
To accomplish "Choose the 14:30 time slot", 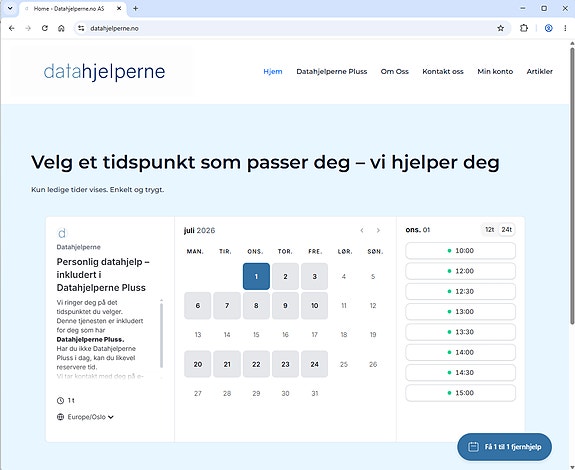I will (461, 372).
